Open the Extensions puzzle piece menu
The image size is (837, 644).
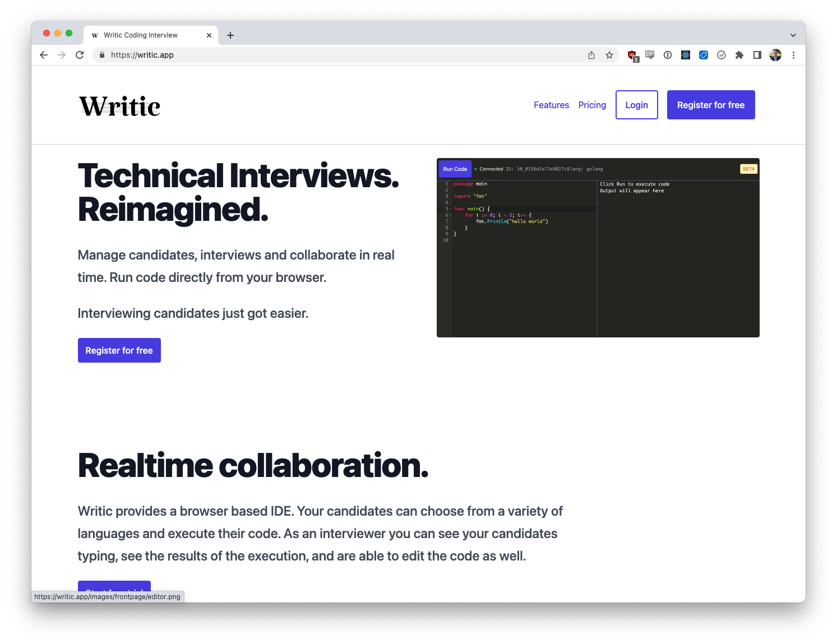(739, 55)
